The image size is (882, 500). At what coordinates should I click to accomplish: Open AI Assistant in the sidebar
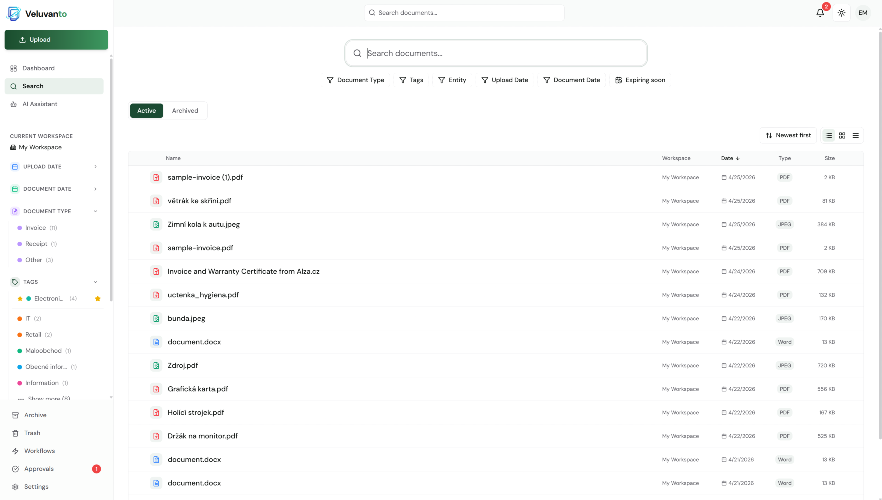(x=54, y=104)
